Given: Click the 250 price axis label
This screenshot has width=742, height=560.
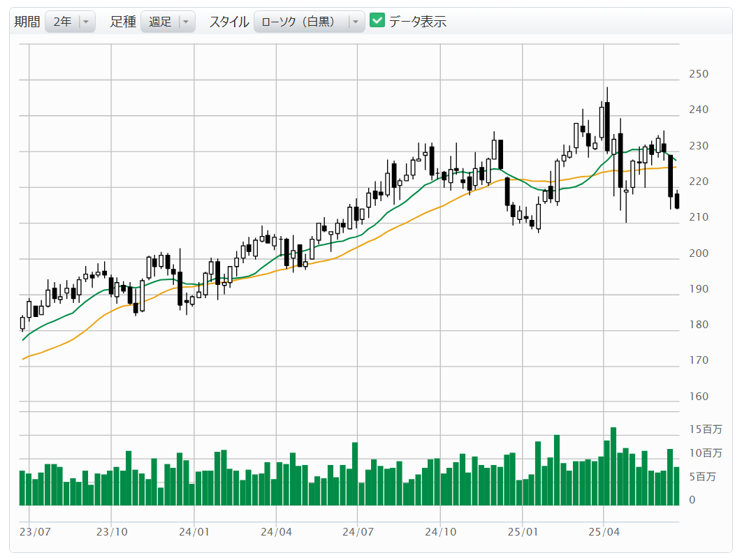Looking at the screenshot, I should coord(699,74).
